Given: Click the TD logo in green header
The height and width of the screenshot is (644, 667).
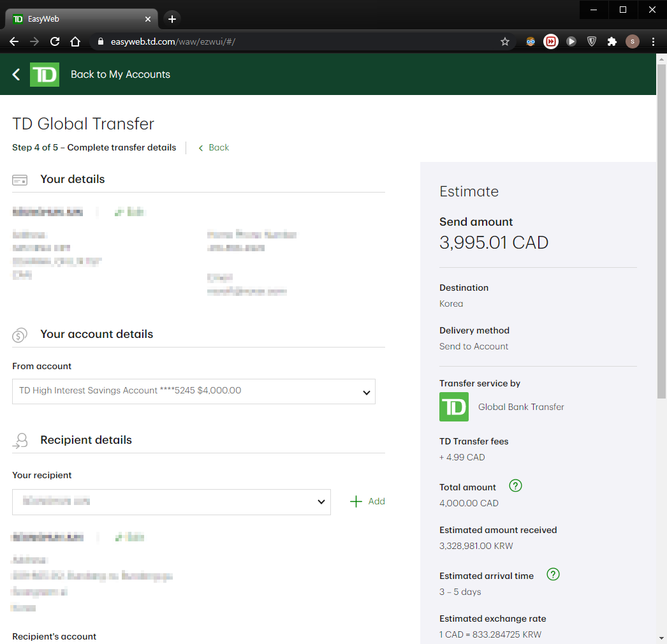Looking at the screenshot, I should 45,75.
